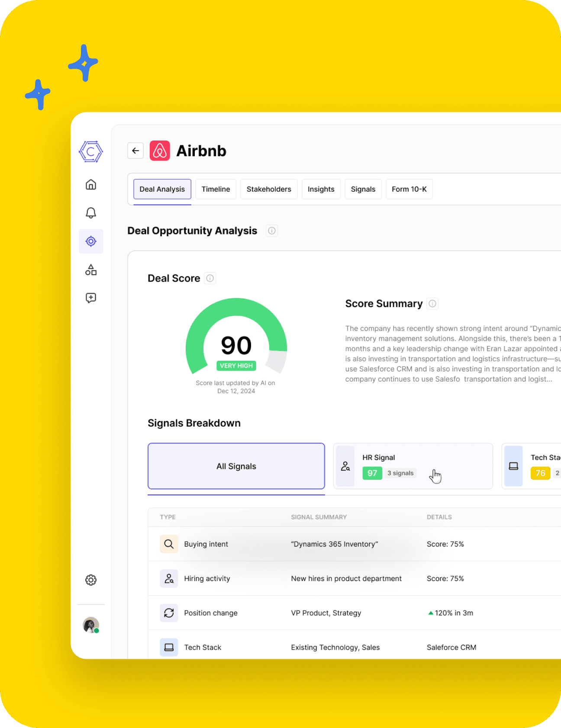Click the DETAILS column header
The image size is (561, 728).
coord(439,517)
